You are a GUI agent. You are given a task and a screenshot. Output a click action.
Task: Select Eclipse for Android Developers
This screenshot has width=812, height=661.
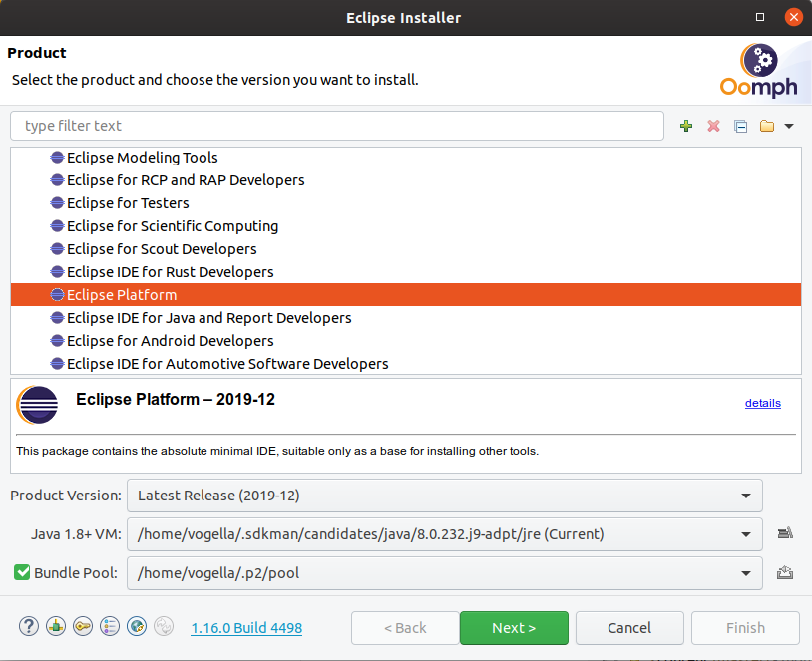click(405, 341)
